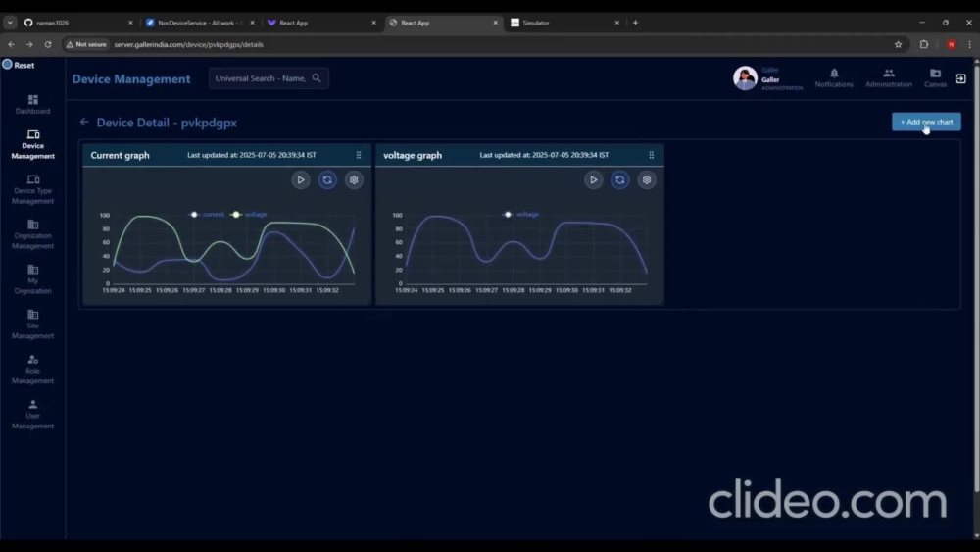Toggle current series legend in Current graph
Viewport: 980px width, 552px height.
[x=207, y=214]
